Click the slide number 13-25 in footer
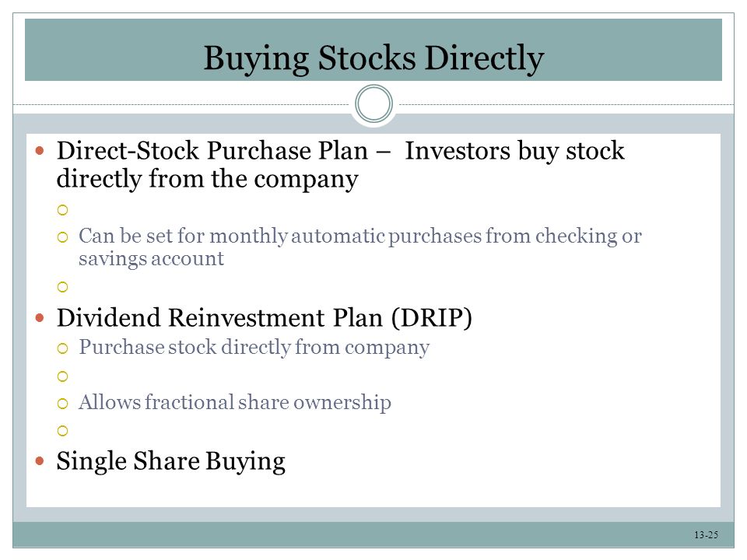The image size is (747, 560). coord(706,535)
